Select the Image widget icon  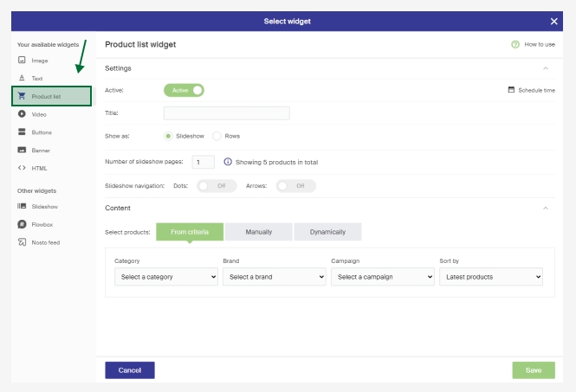(22, 61)
